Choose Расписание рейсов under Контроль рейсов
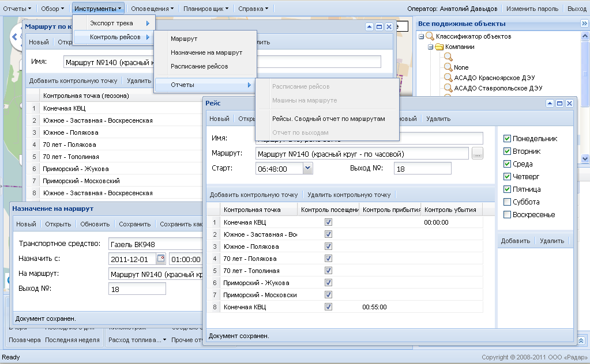 pyautogui.click(x=205, y=66)
